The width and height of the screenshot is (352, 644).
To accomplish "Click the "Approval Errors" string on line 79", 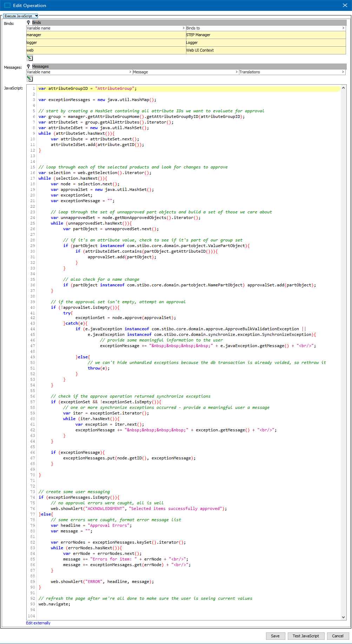I will pyautogui.click(x=109, y=525).
